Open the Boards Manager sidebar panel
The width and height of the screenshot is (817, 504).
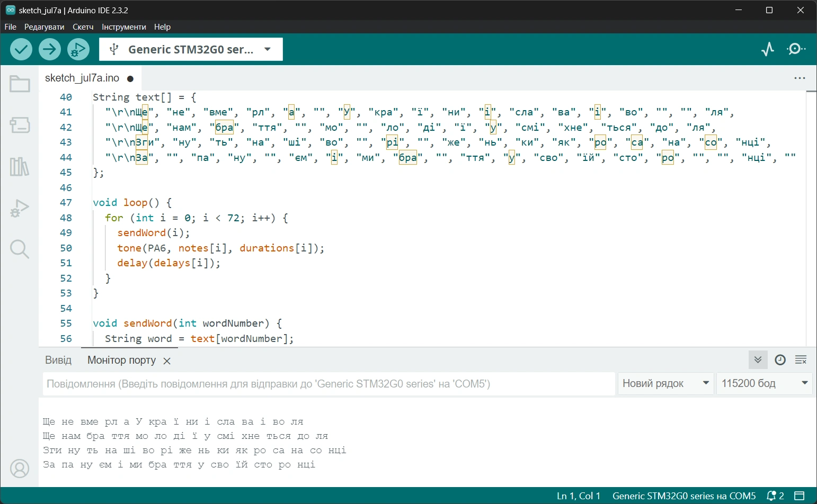(x=20, y=125)
